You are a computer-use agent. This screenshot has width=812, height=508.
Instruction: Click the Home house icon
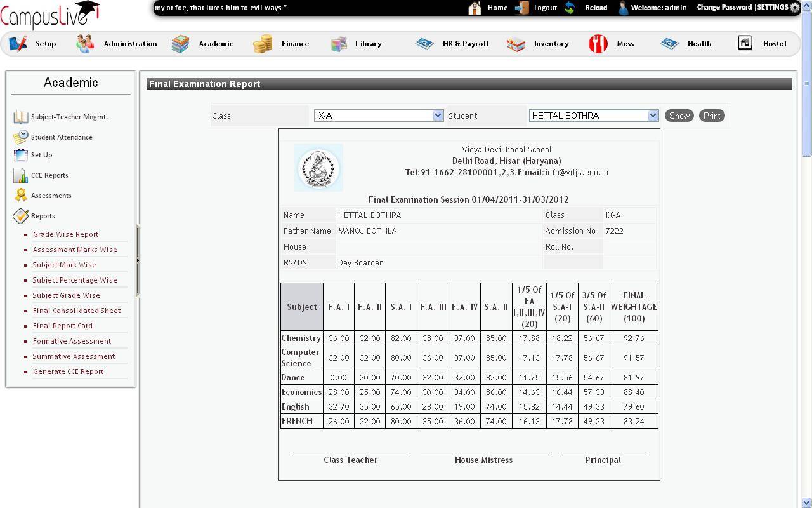pyautogui.click(x=475, y=8)
